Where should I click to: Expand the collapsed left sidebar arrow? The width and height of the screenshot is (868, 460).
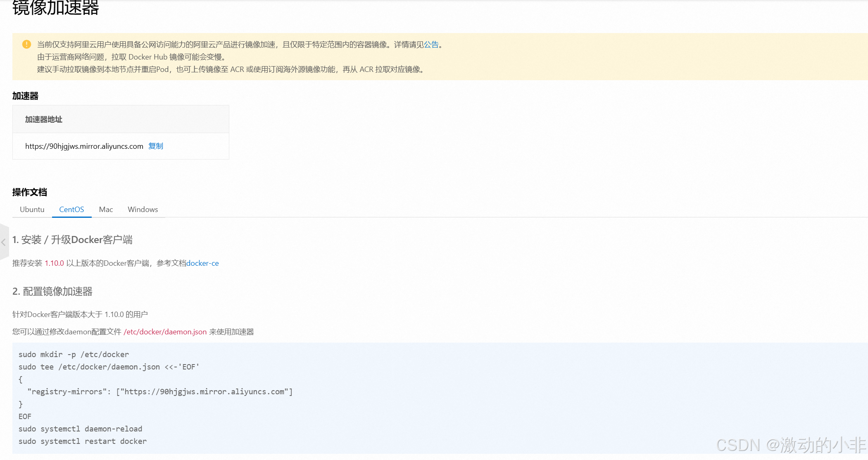tap(4, 242)
